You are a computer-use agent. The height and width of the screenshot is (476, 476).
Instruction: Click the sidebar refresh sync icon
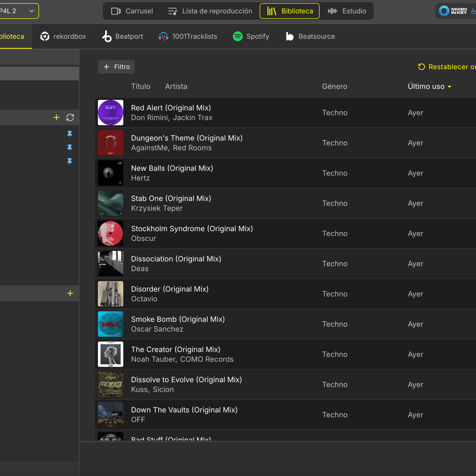point(70,118)
